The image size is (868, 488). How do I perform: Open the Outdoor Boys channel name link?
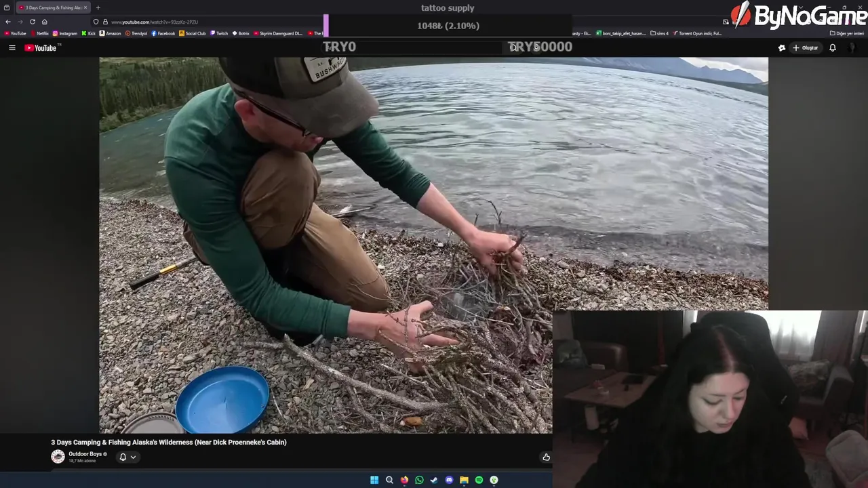(85, 454)
